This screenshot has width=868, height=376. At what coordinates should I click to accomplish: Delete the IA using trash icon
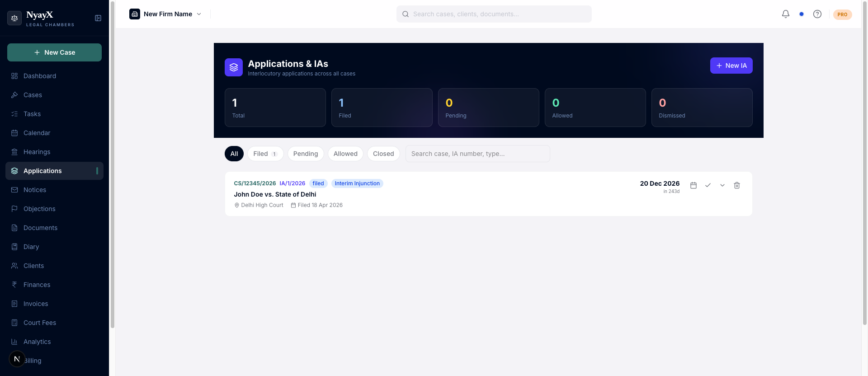737,185
